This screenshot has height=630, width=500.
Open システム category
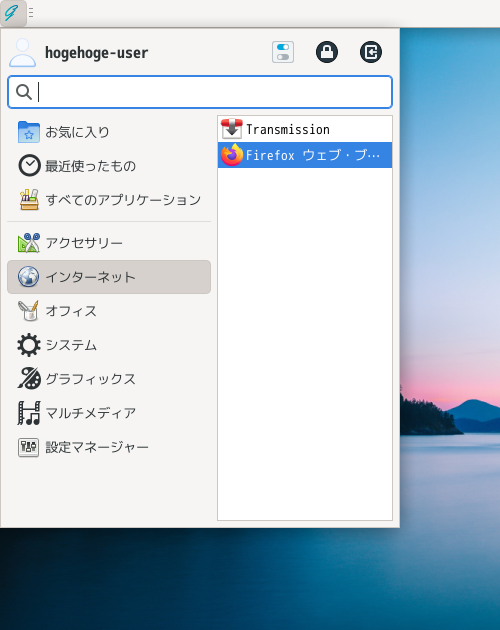[109, 345]
